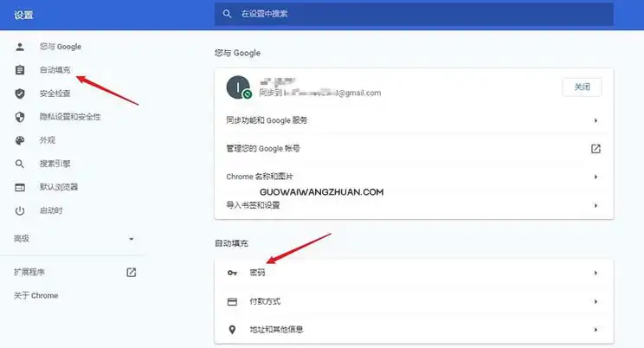
Task: Click the external link icon beside 扩展程序
Action: [x=131, y=272]
